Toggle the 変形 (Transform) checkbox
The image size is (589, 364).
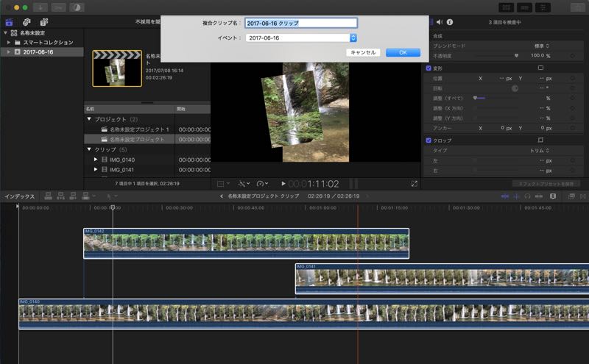coord(429,68)
